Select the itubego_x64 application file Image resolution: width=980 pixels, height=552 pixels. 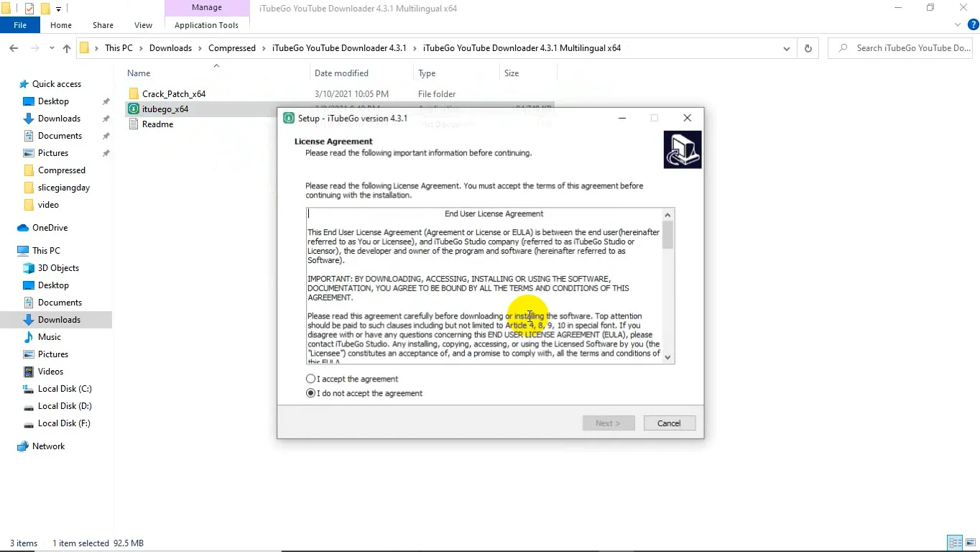tap(165, 109)
